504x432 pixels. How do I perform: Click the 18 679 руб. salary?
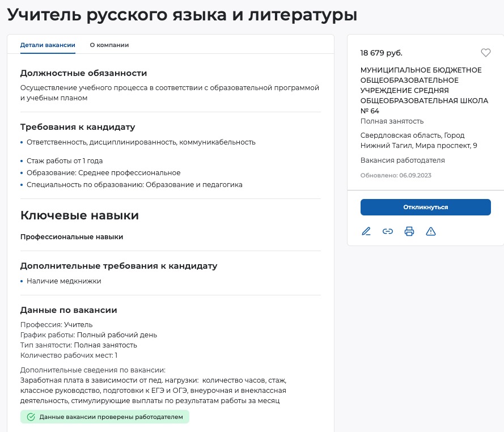point(381,53)
